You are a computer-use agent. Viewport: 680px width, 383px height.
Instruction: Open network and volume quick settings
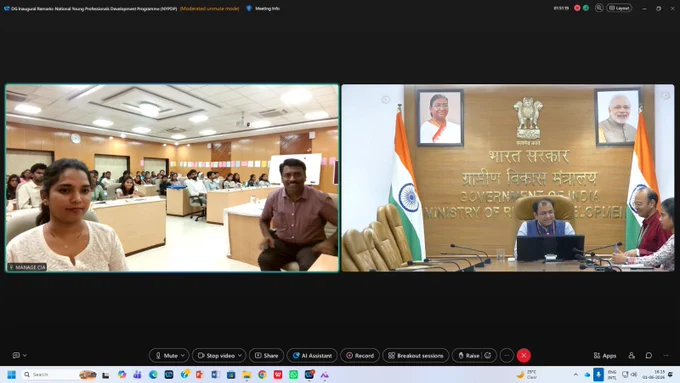[x=630, y=374]
